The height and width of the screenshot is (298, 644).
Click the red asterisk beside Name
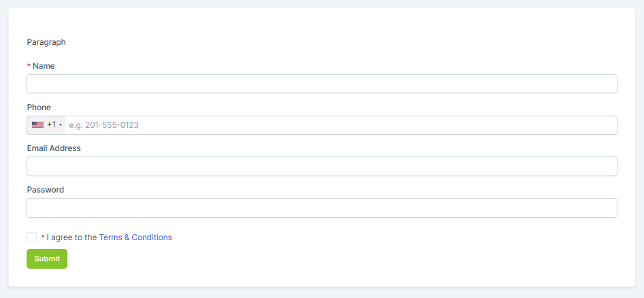pyautogui.click(x=29, y=66)
